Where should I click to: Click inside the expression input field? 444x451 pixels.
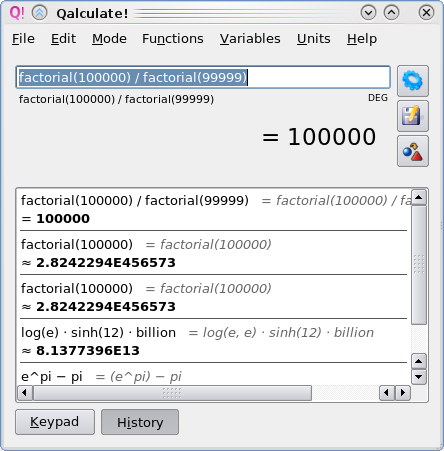(x=203, y=77)
